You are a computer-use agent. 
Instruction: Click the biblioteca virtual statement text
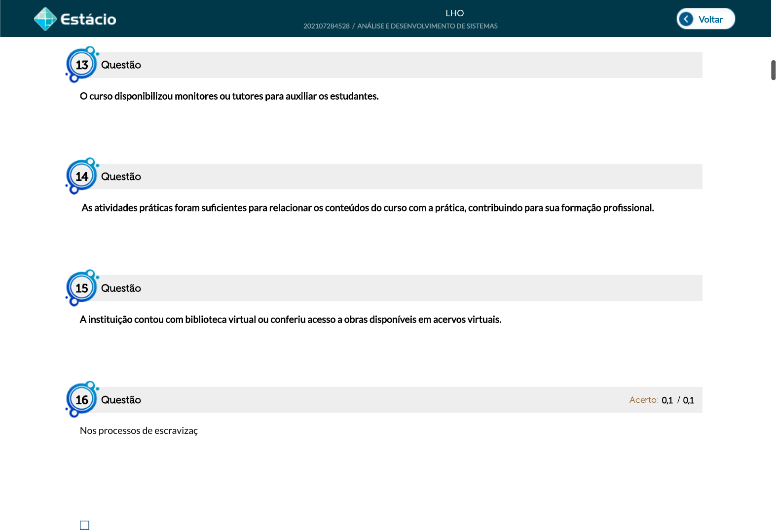coord(290,319)
